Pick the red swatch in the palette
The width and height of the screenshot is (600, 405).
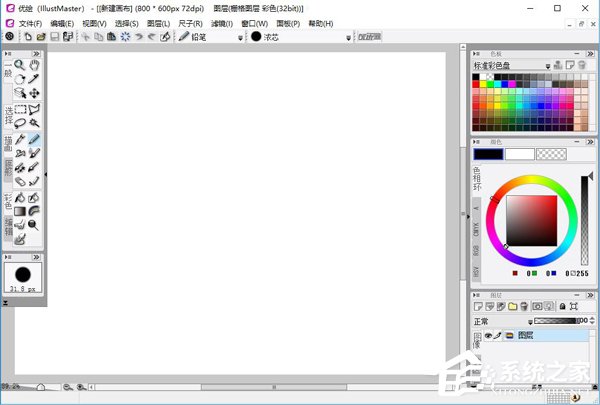tap(476, 84)
